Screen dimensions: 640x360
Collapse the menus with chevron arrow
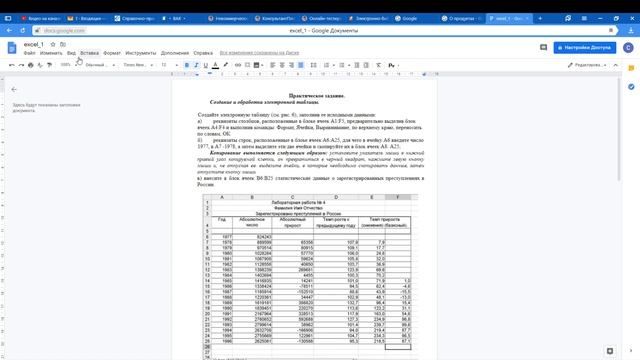pyautogui.click(x=616, y=65)
